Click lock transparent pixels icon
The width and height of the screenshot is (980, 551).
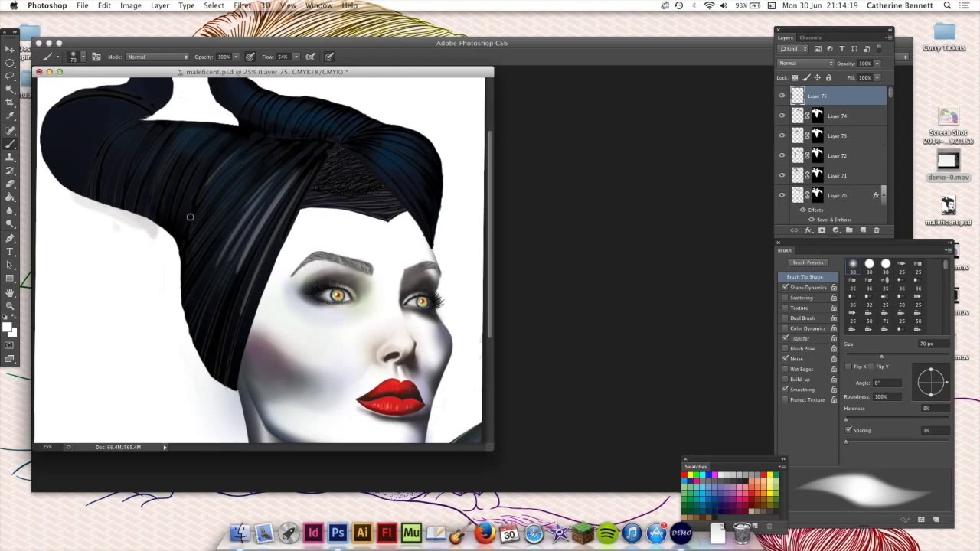tap(795, 77)
